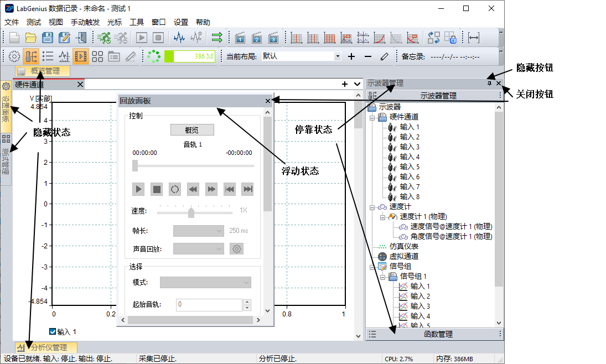Collapse the 速度计 tree node
Screen dimensions: 606x364
point(372,207)
